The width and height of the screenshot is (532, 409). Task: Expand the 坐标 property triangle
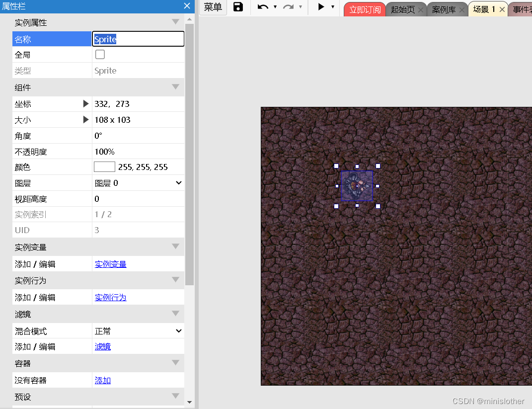(86, 104)
